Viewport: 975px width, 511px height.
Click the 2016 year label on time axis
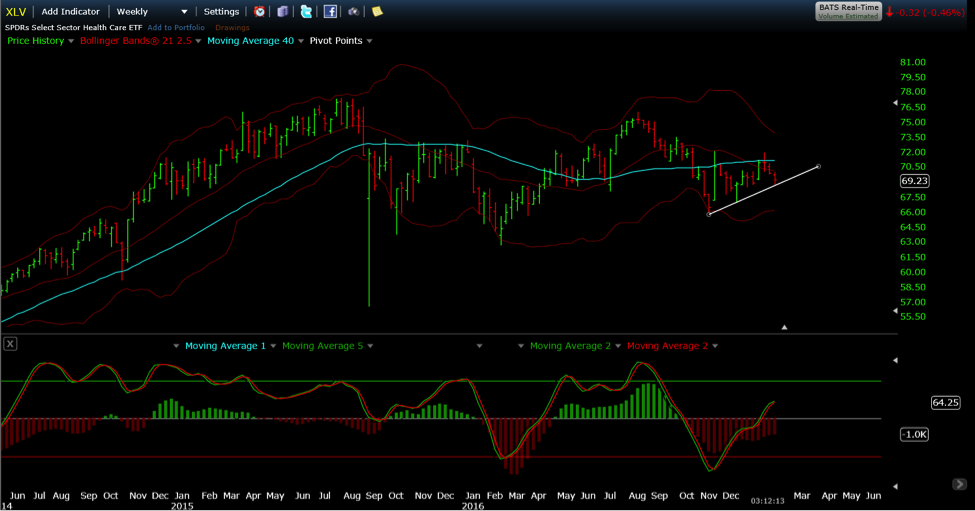click(x=473, y=506)
